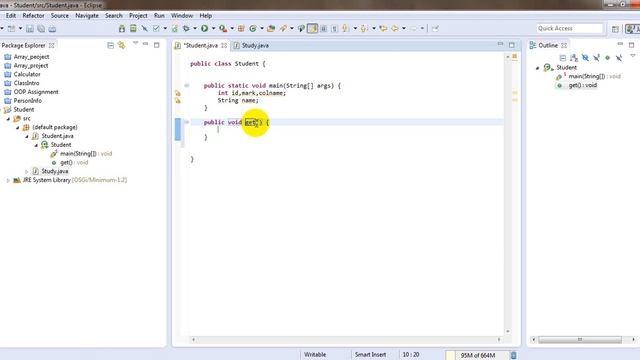The height and width of the screenshot is (360, 640).
Task: Open the Source menu
Action: 60,16
